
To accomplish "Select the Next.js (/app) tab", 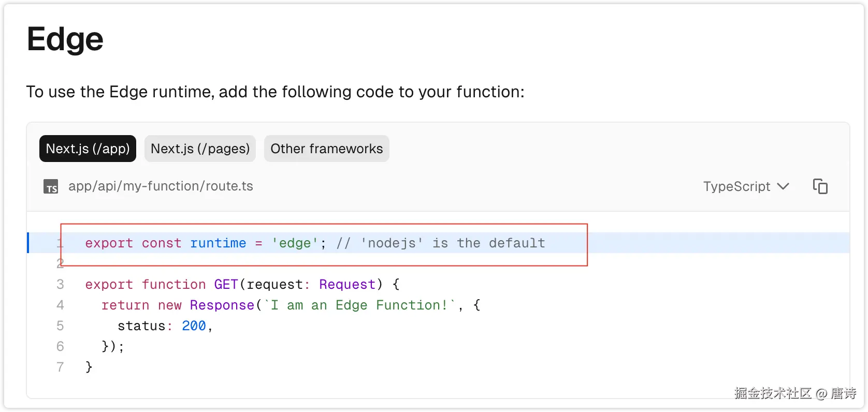I will pos(88,149).
